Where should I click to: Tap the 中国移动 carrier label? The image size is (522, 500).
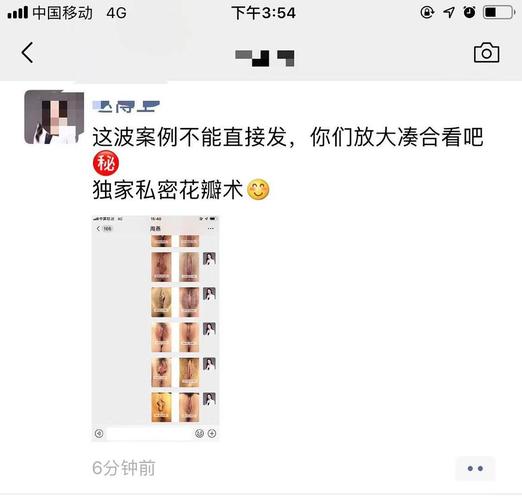pos(62,13)
